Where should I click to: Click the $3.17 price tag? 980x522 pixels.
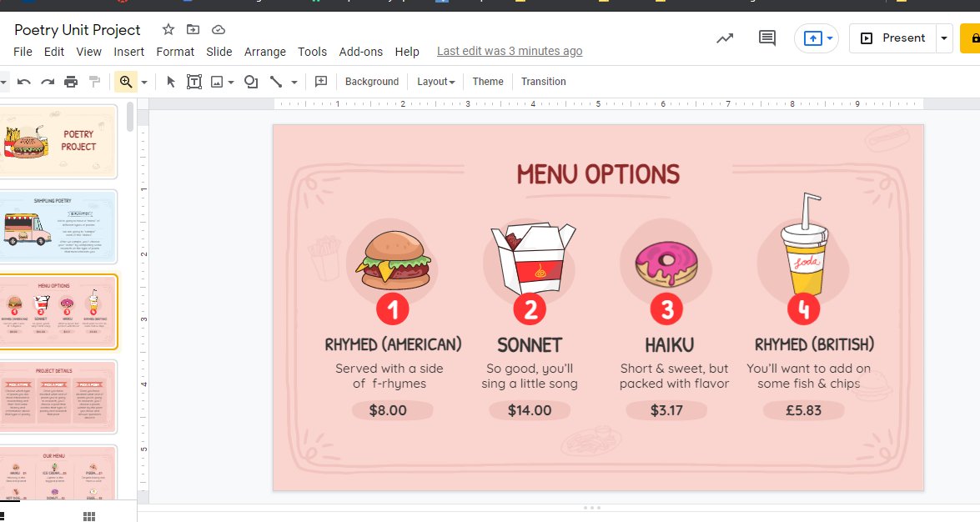[666, 411]
